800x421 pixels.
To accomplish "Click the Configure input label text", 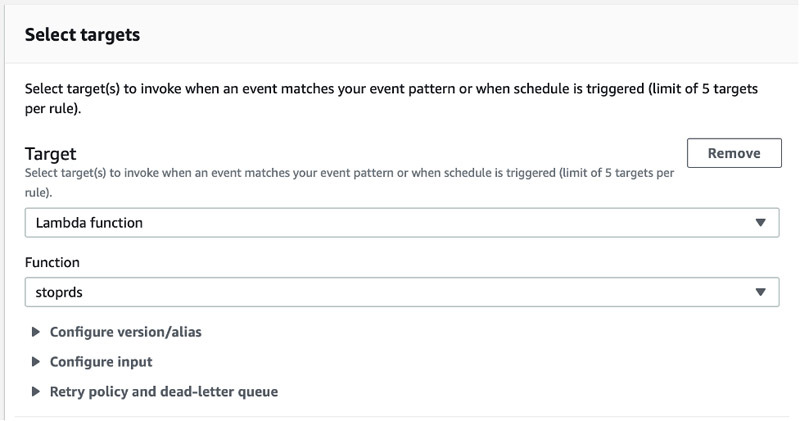I will 100,362.
